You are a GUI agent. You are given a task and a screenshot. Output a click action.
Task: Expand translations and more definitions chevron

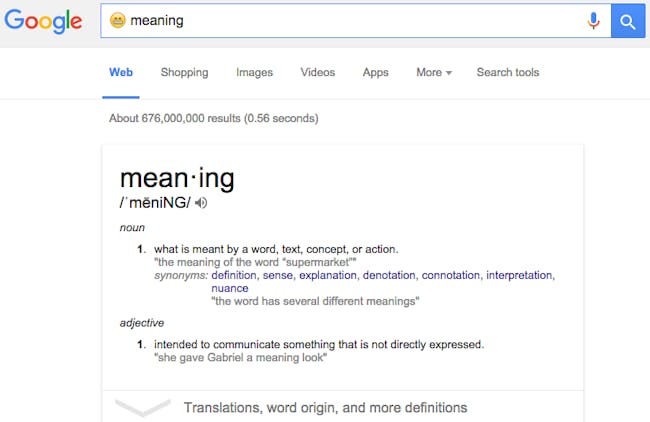click(143, 407)
